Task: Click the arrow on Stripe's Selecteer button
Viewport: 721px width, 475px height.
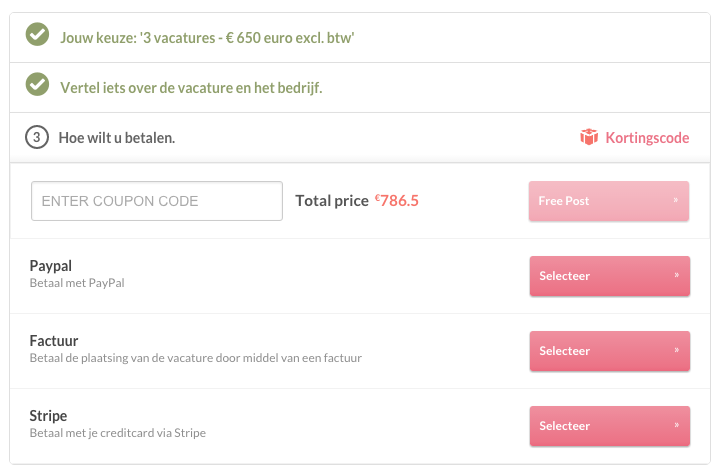Action: pyautogui.click(x=676, y=426)
